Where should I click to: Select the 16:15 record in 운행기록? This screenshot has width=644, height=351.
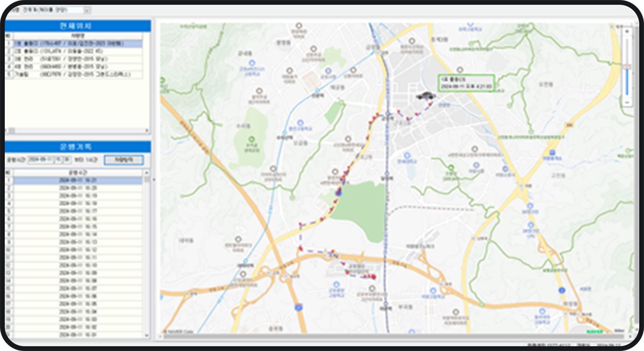coord(78,227)
